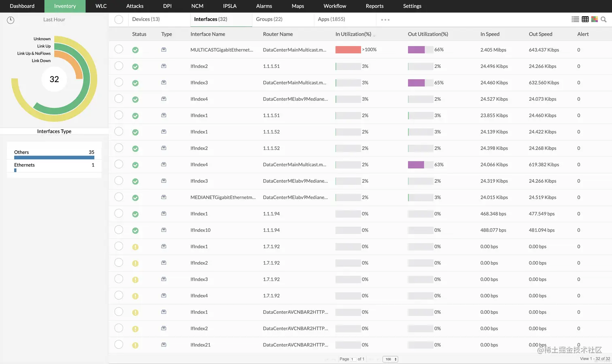612x364 pixels.
Task: Click the 1.1.1.94 router cell of IfIndex10
Action: coord(272,230)
